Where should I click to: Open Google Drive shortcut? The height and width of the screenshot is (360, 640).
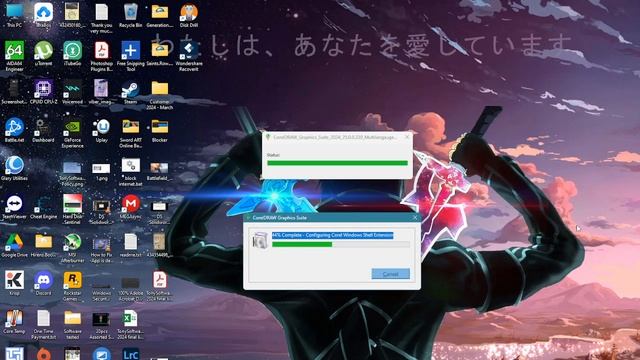click(14, 245)
